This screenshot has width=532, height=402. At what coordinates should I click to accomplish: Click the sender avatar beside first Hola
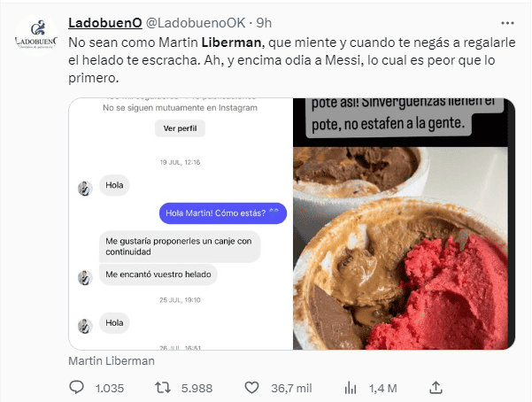pyautogui.click(x=85, y=189)
